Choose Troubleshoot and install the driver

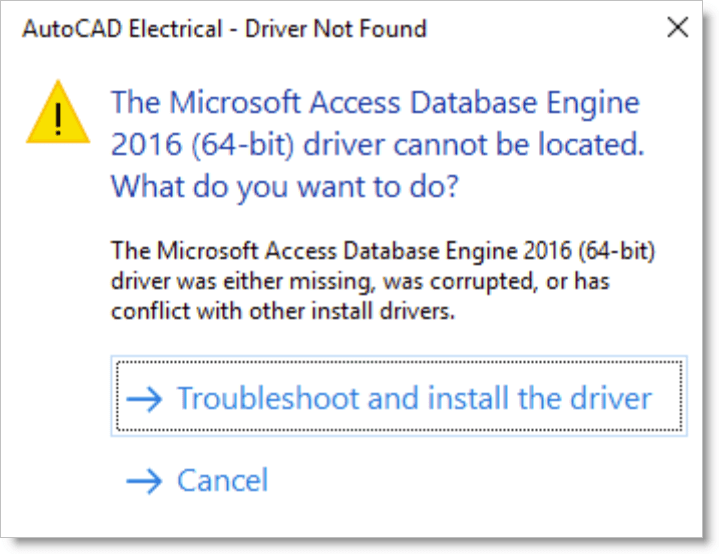(413, 398)
